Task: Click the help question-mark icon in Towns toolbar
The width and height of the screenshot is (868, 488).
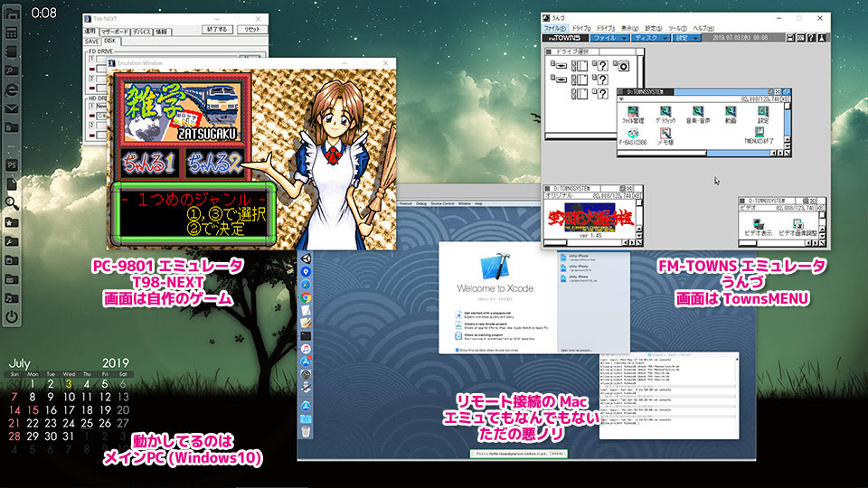Action: [x=811, y=38]
